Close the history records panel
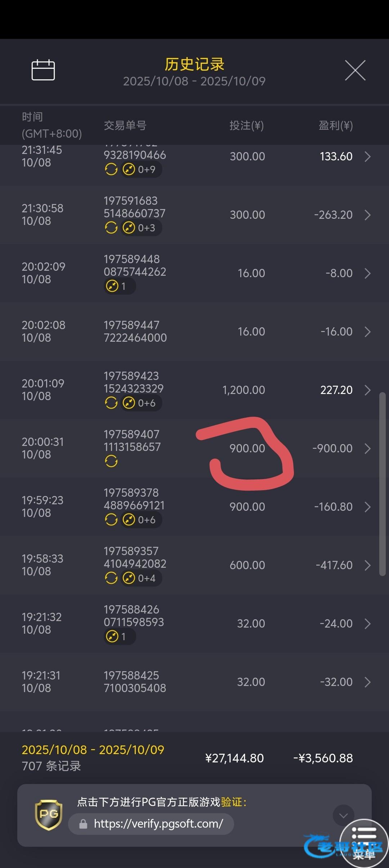The height and width of the screenshot is (868, 389). click(355, 70)
